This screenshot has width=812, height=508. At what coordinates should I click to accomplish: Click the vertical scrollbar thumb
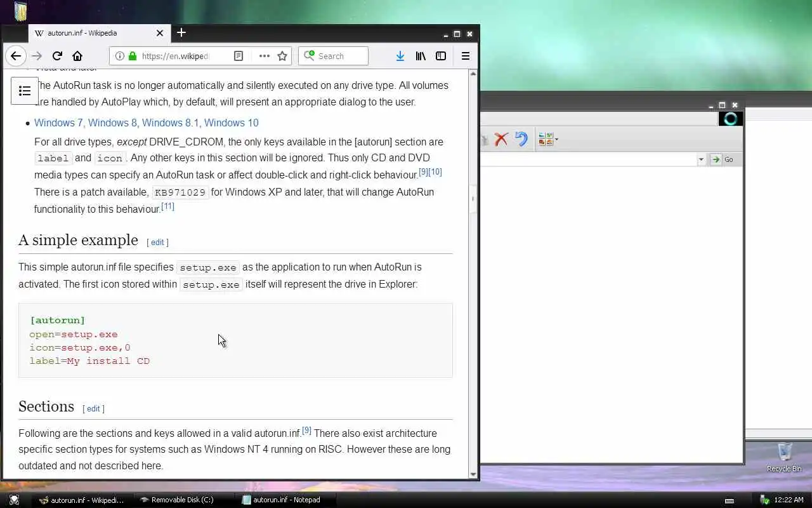[x=473, y=199]
